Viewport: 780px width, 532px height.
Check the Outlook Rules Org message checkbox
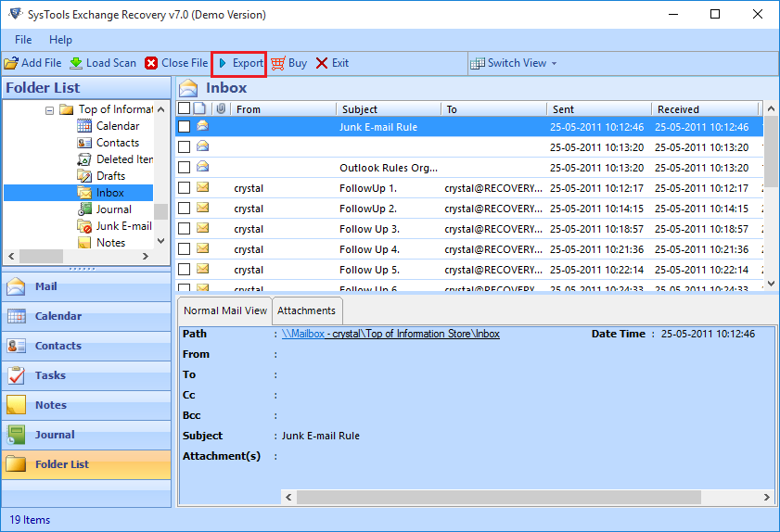click(184, 167)
